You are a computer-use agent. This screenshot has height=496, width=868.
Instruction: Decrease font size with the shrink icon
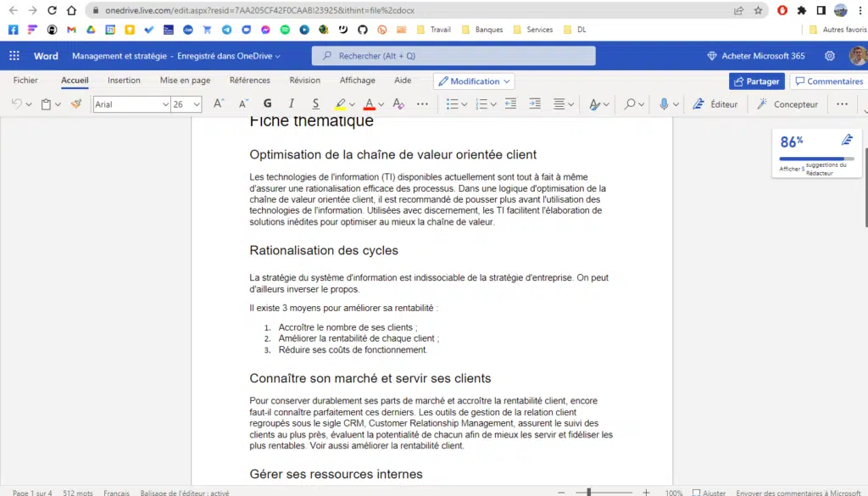coord(243,104)
